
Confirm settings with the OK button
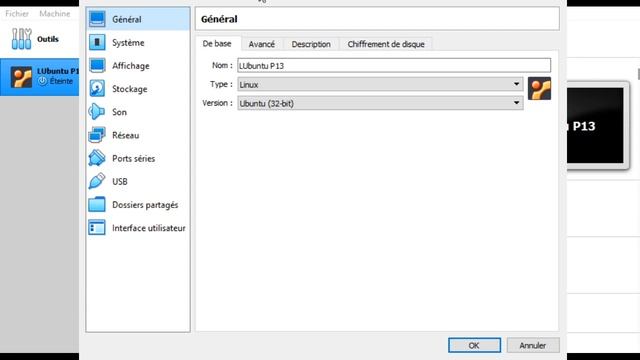474,345
